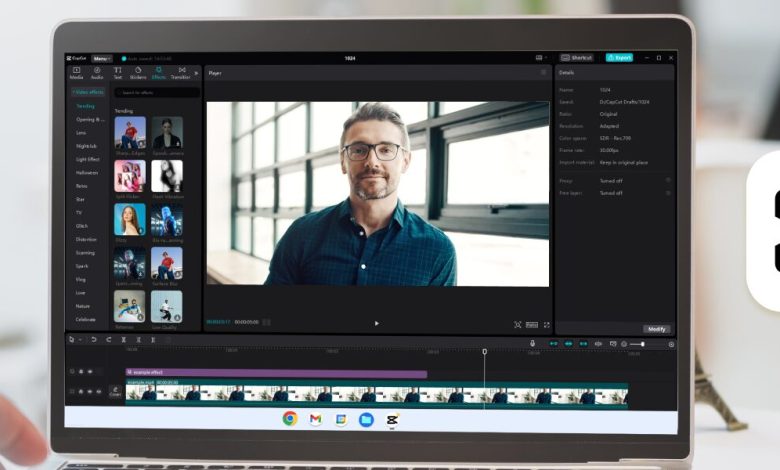This screenshot has width=780, height=470.
Task: Select the Love effects category
Action: click(x=80, y=293)
